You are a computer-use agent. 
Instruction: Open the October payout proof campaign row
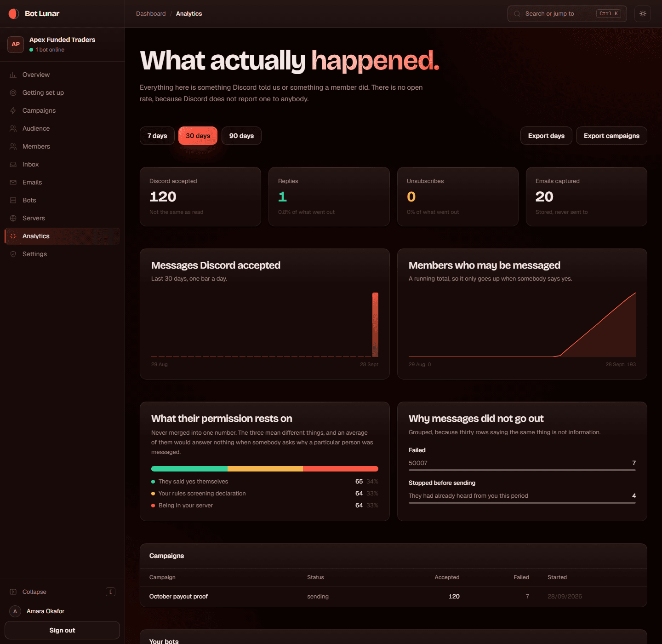pos(394,597)
